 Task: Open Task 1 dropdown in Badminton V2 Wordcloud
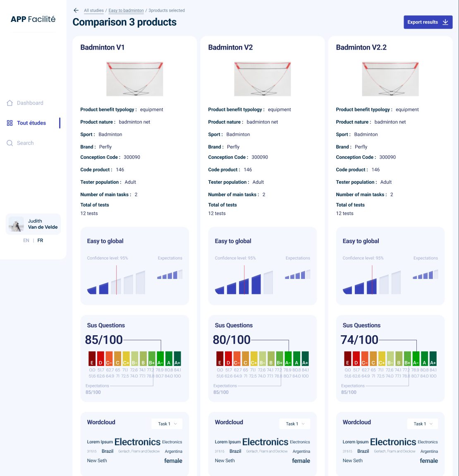click(x=294, y=424)
